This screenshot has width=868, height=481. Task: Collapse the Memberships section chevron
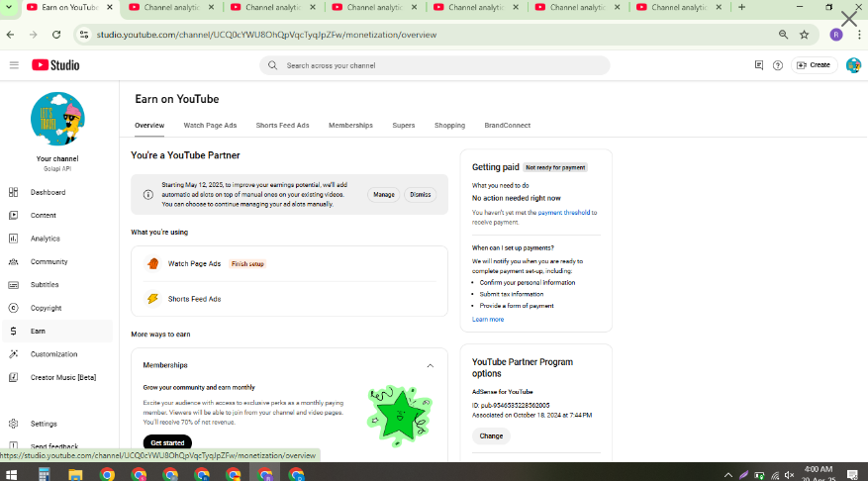[x=431, y=366]
